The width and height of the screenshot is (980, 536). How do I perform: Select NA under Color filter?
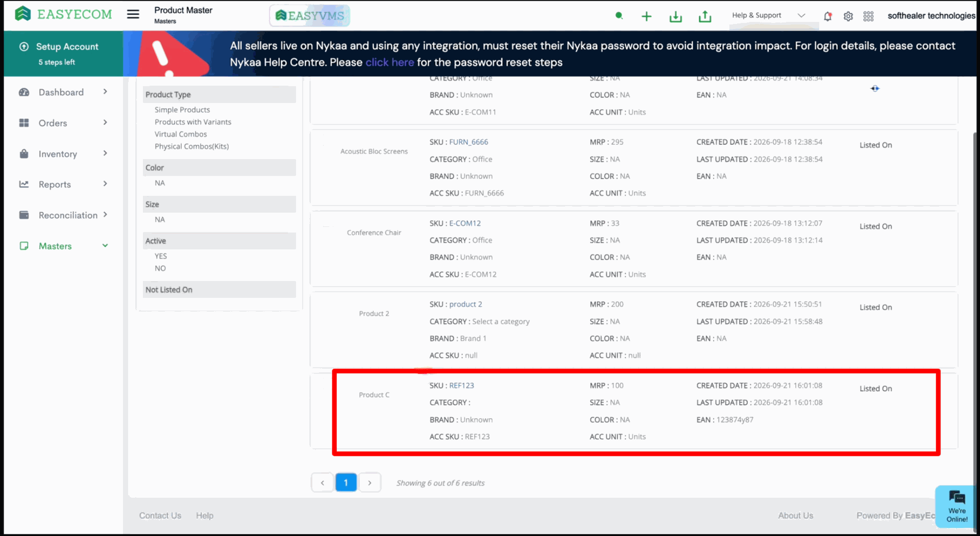(160, 183)
